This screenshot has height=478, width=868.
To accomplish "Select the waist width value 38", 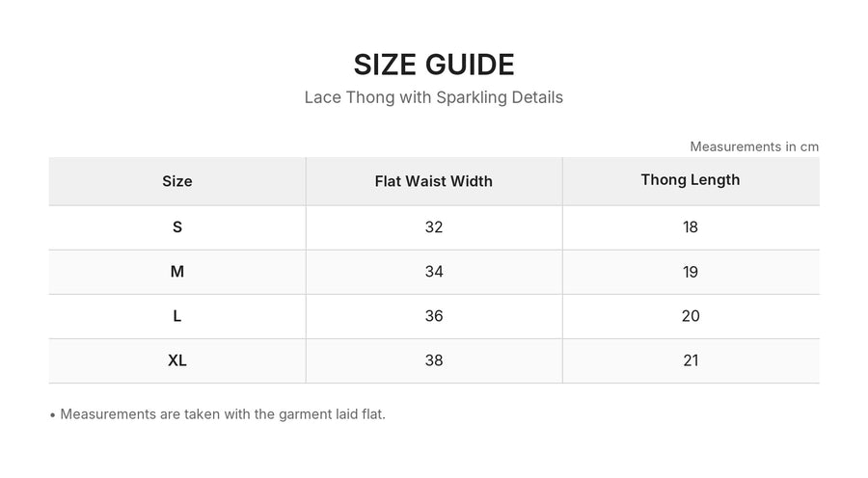I will coord(434,360).
